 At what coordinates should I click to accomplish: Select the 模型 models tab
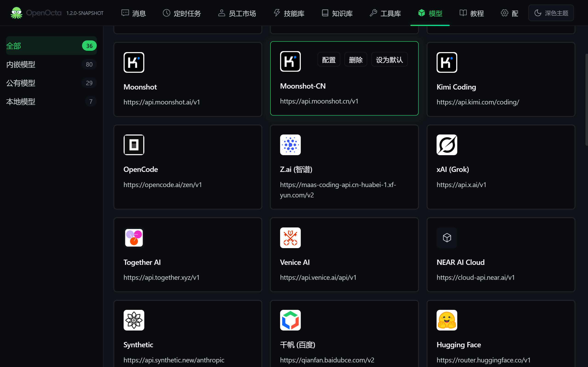coord(430,13)
